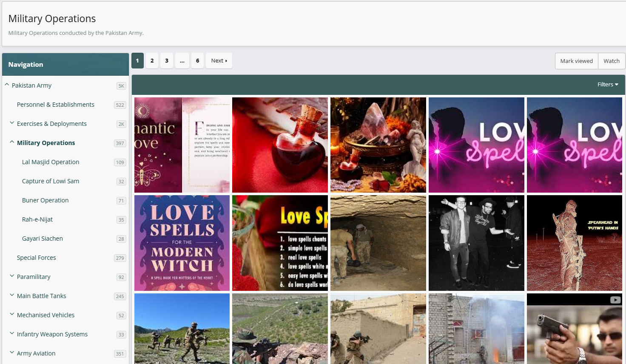
Task: Click the Mark viewed button
Action: (x=576, y=61)
